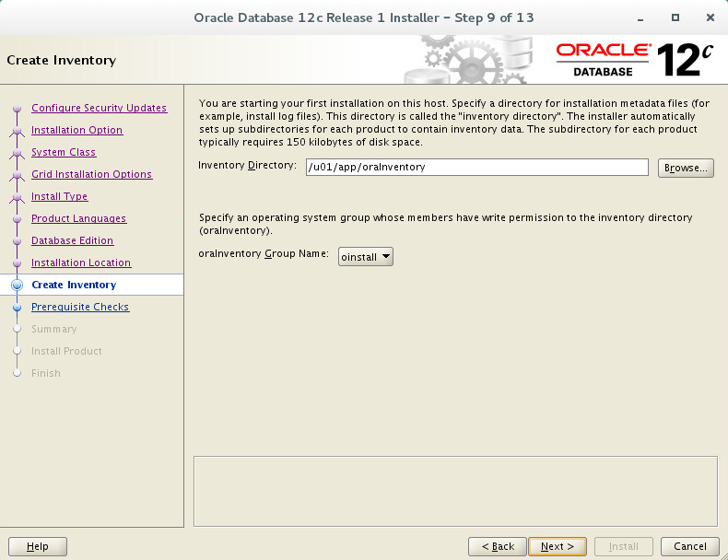
Task: Jump to Prerequisite Checks step
Action: pos(80,307)
